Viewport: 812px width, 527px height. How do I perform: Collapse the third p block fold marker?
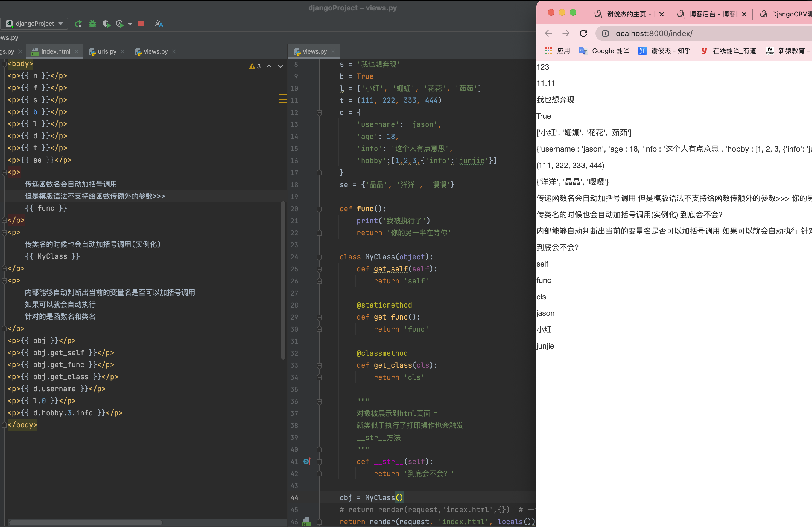[4, 281]
